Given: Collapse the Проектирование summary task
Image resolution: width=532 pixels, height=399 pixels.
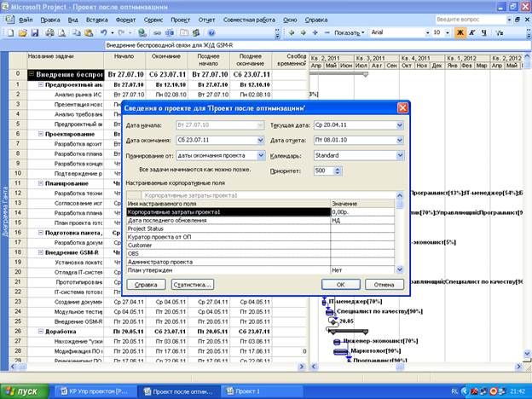Looking at the screenshot, I should (x=40, y=135).
